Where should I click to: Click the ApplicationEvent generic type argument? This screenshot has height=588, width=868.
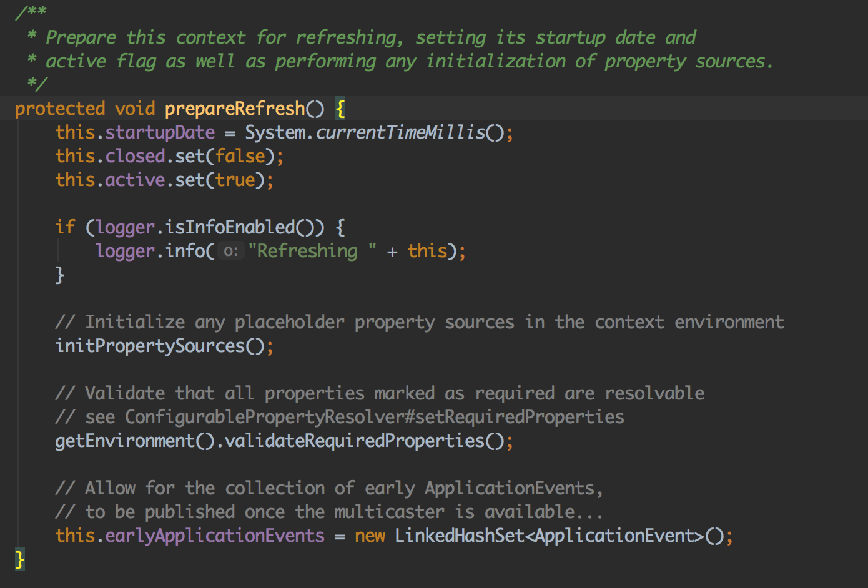[x=615, y=536]
